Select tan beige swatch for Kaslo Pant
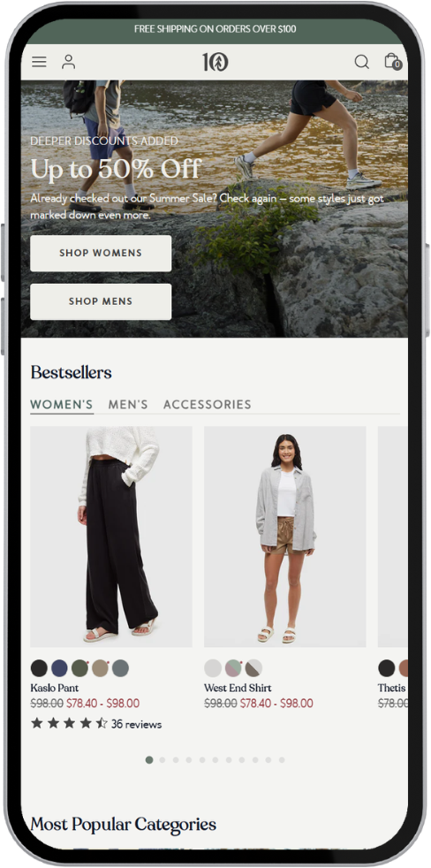Viewport: 431px width, 868px height. pyautogui.click(x=100, y=668)
